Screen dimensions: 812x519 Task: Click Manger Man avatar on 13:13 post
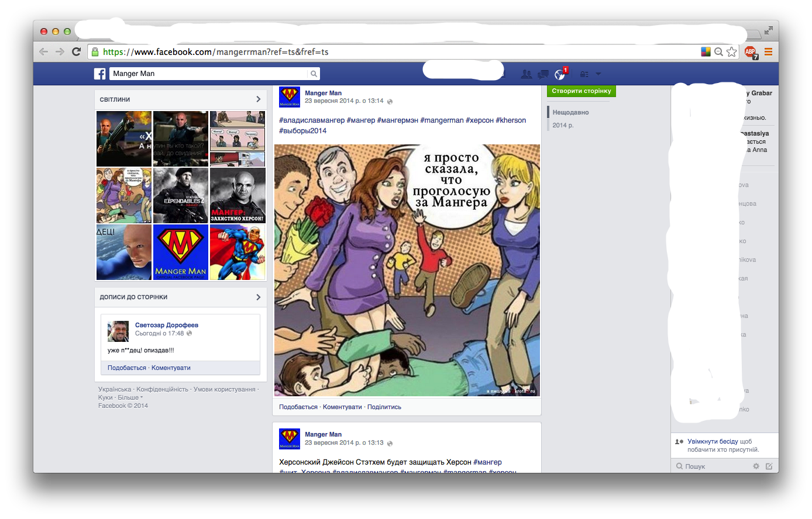(x=290, y=438)
